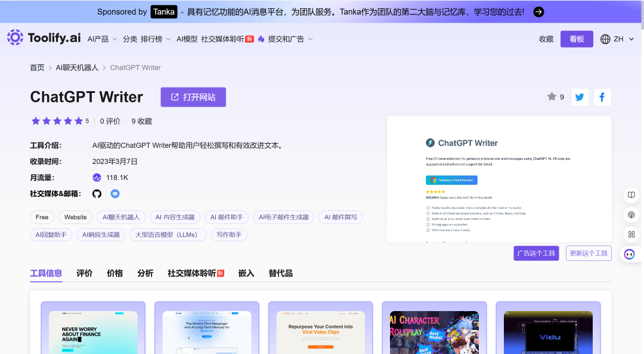Screen dimensions: 644x354
Task: Switch to the 评价 tab
Action: (x=84, y=274)
